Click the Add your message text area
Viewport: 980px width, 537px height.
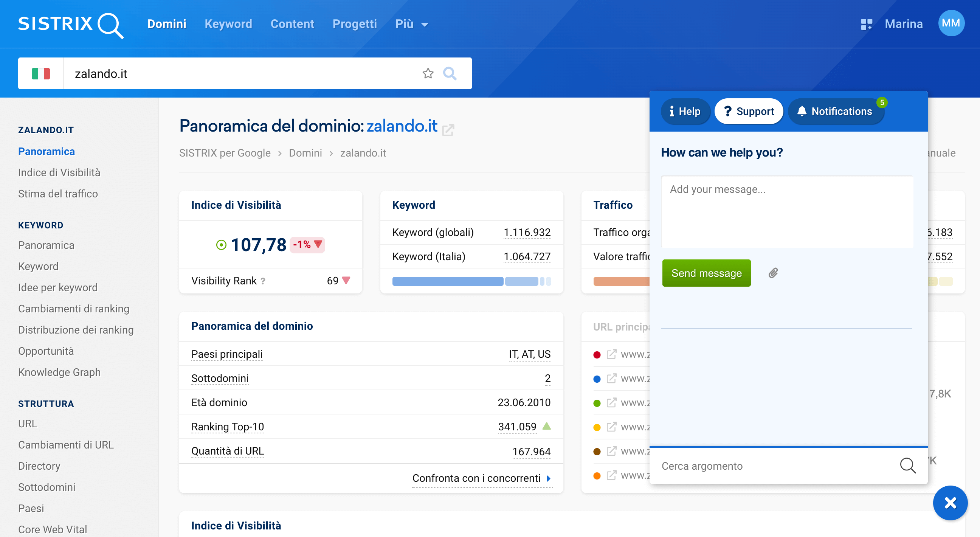coord(787,212)
